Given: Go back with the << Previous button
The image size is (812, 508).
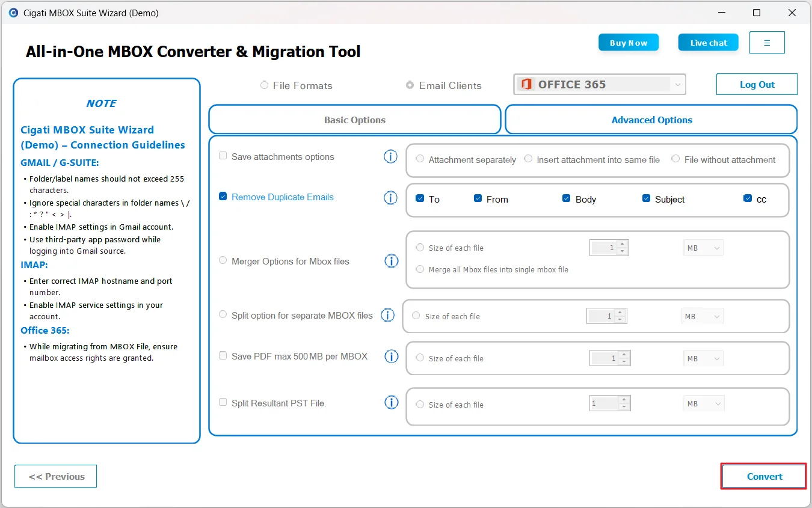Looking at the screenshot, I should pos(56,476).
